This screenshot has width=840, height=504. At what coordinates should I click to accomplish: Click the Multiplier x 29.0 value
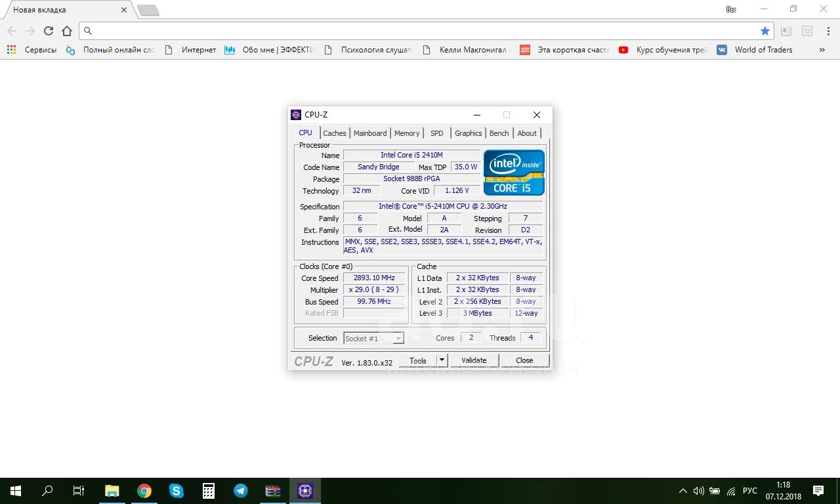374,290
